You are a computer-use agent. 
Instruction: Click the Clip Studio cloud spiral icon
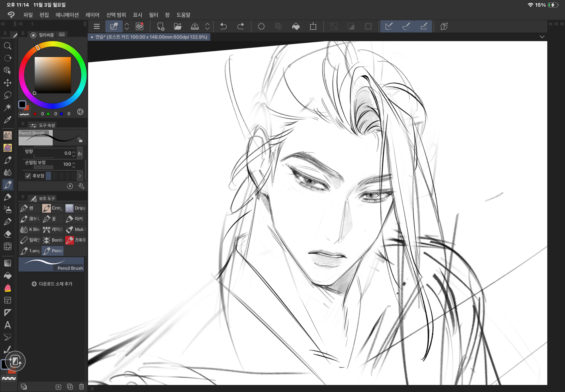tap(140, 27)
